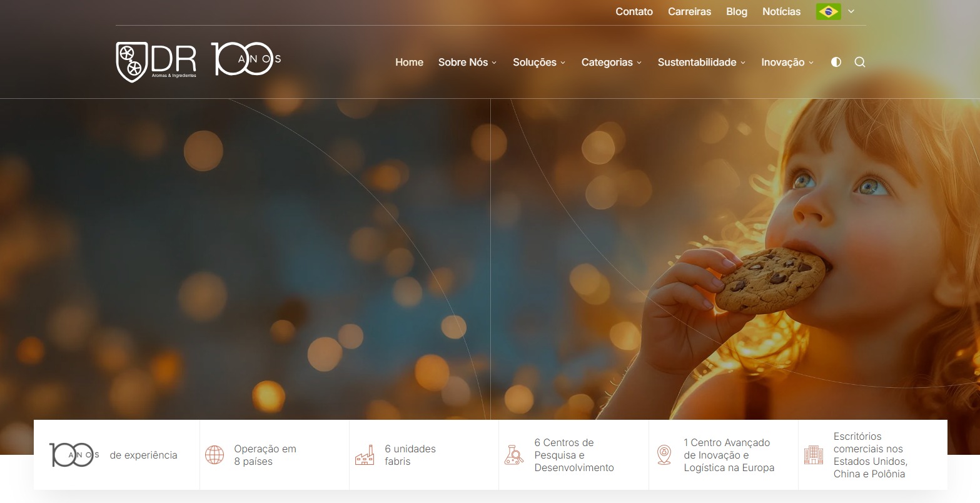980x503 pixels.
Task: Toggle dark/light contrast mode icon
Action: click(x=836, y=62)
